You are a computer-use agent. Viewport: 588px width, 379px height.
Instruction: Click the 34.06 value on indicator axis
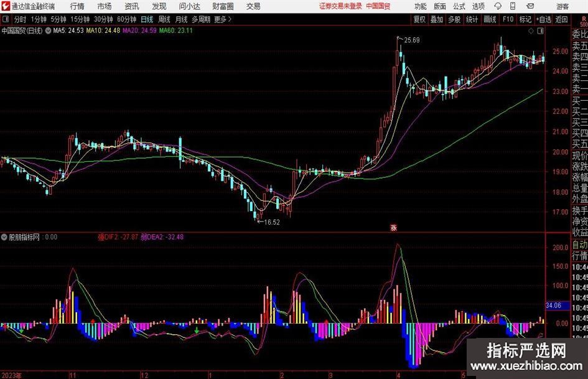click(x=553, y=306)
